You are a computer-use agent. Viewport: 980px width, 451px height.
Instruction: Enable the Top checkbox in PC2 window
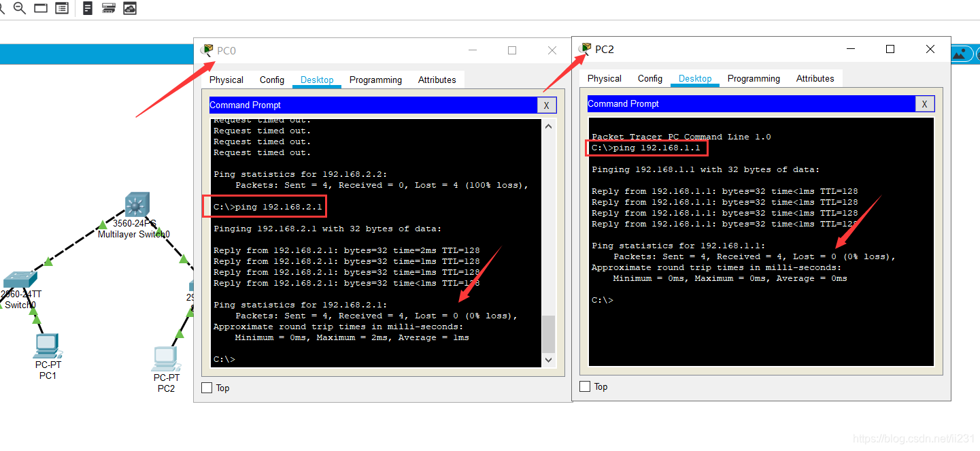pos(585,386)
